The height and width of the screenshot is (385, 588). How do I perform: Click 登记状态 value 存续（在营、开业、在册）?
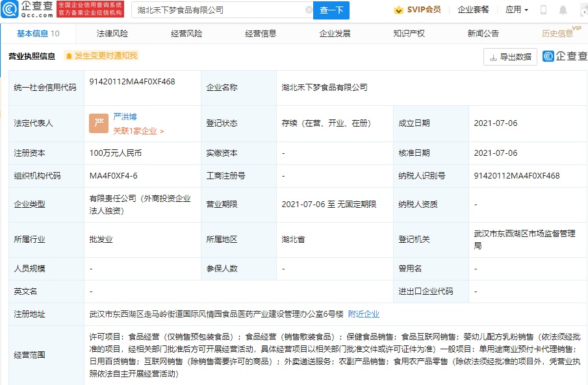pyautogui.click(x=326, y=123)
